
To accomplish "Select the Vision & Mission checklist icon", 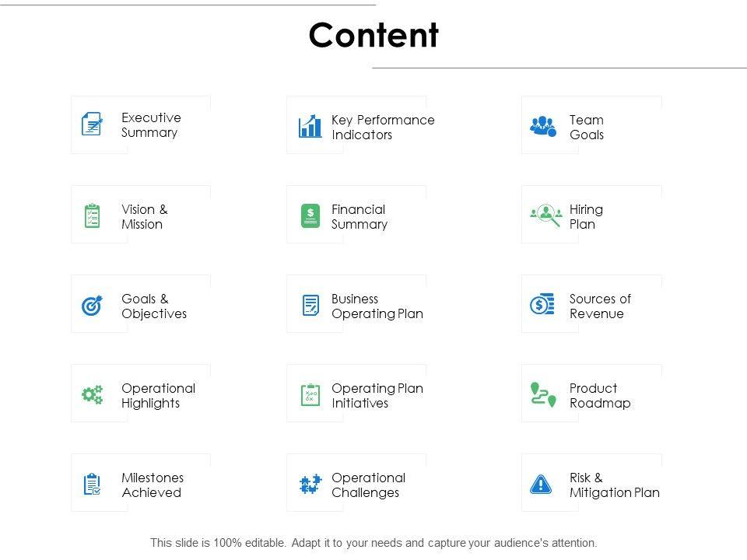I will point(92,215).
